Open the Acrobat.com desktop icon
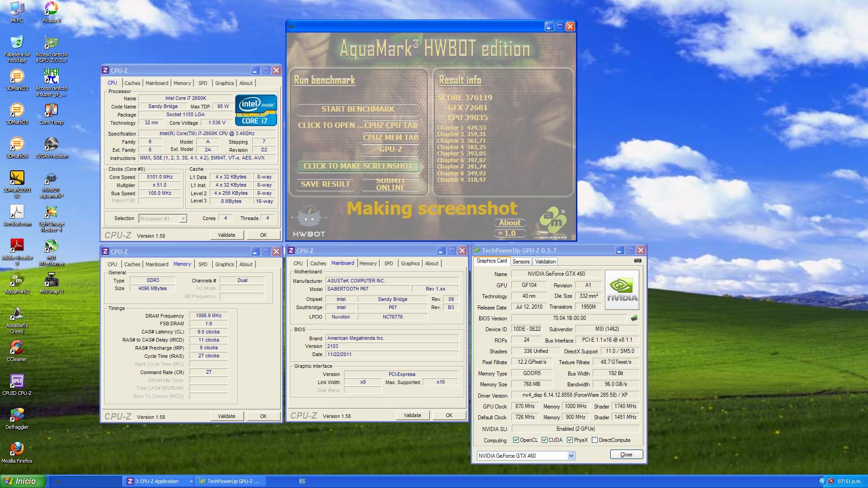The height and width of the screenshot is (488, 868). tap(17, 216)
